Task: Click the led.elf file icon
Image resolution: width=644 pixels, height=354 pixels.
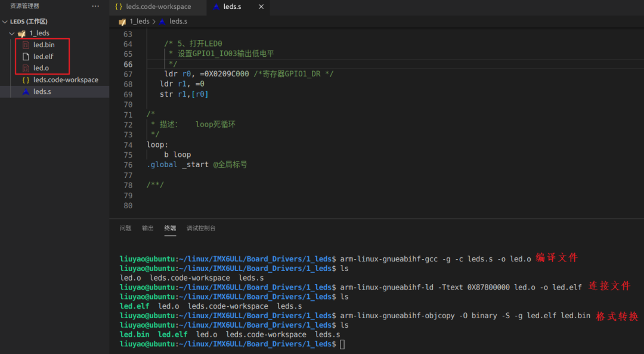Action: [26, 56]
